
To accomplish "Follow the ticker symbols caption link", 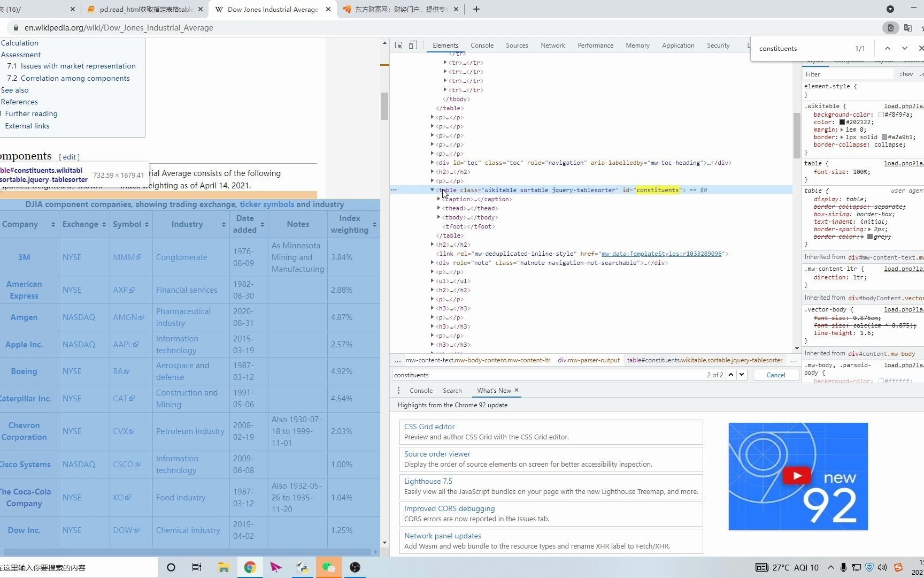I will (x=267, y=204).
